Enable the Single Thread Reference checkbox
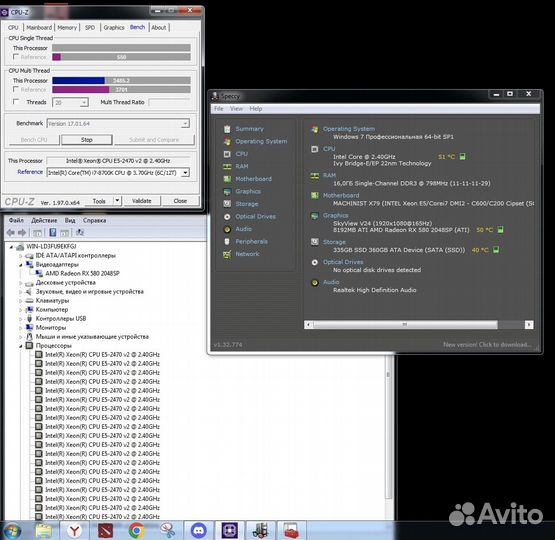The width and height of the screenshot is (555, 540). click(x=16, y=57)
